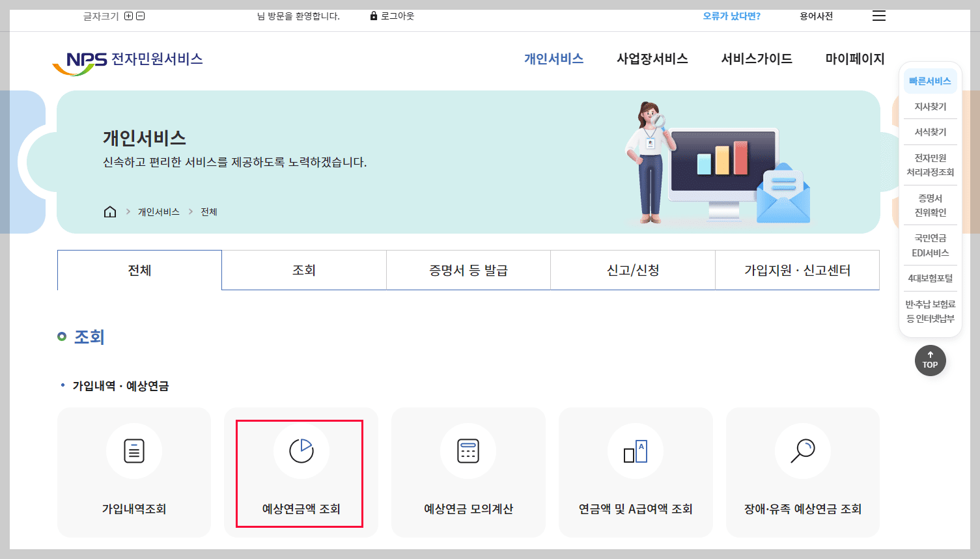
Task: Open 지사찾기 in the quick service sidebar
Action: point(930,106)
